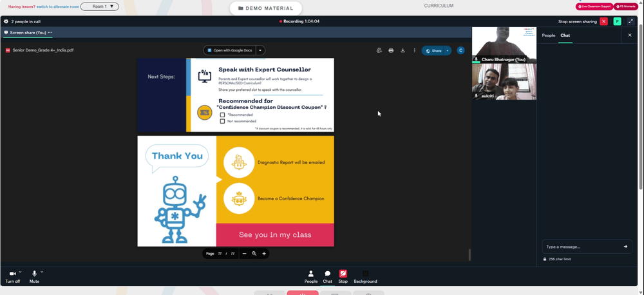Zoom out of the PDF page

[244, 254]
